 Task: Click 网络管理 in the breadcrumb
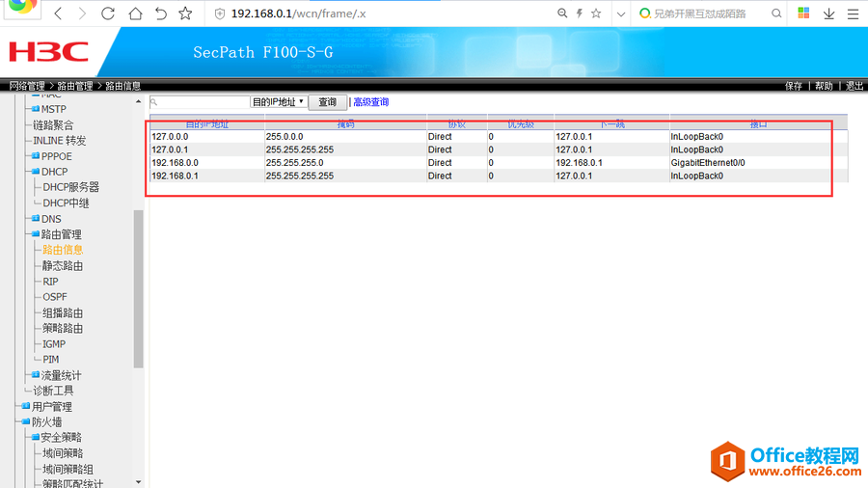27,86
